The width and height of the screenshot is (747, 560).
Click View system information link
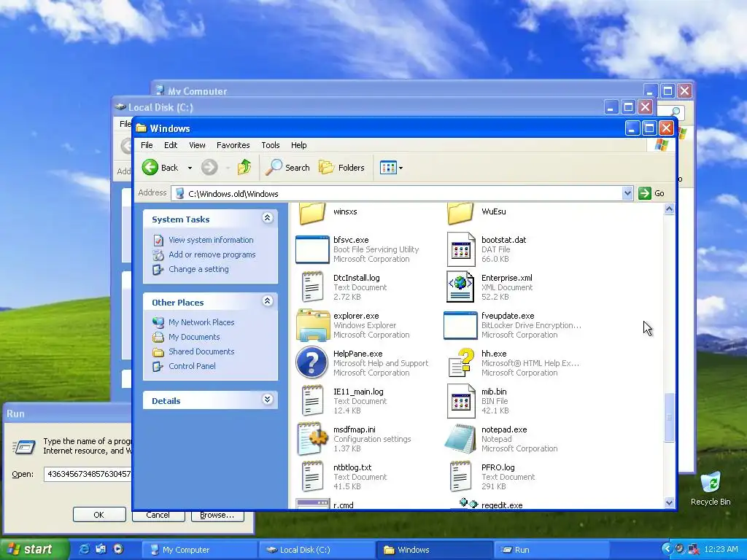pos(211,240)
